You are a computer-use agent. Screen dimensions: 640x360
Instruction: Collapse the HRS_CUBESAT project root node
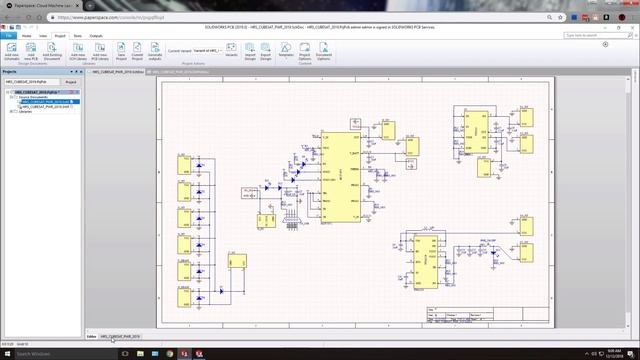tap(7, 92)
